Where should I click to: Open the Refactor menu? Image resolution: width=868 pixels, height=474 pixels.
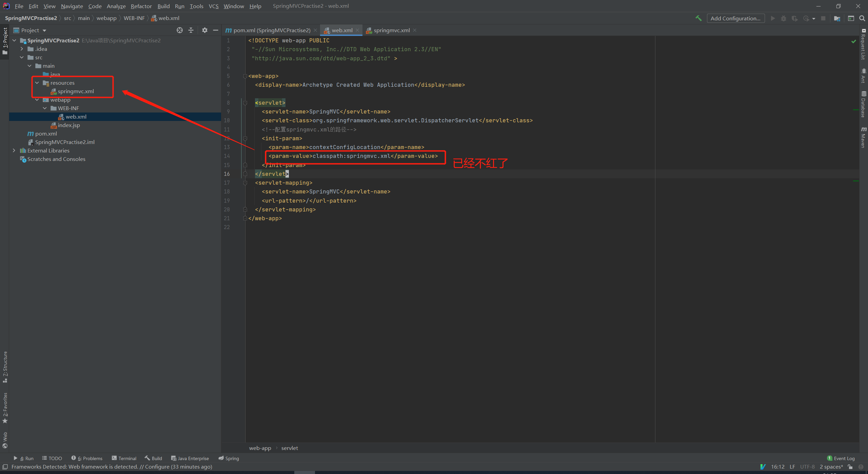pyautogui.click(x=141, y=6)
